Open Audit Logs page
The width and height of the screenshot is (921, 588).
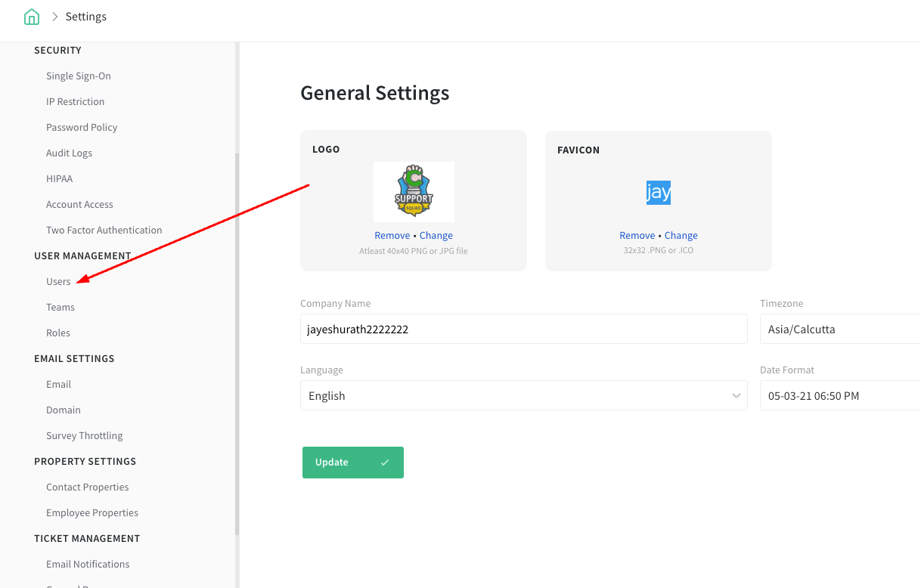(70, 153)
